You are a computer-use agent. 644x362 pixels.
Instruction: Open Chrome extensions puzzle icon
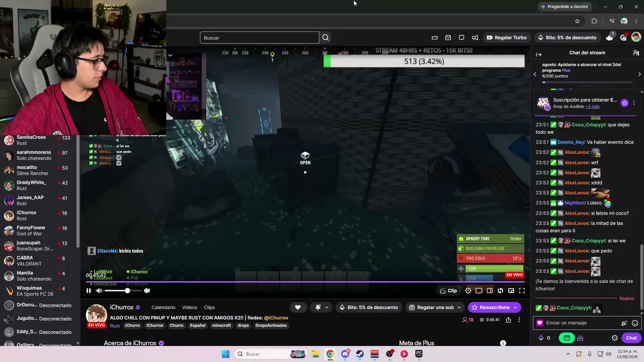[594, 21]
